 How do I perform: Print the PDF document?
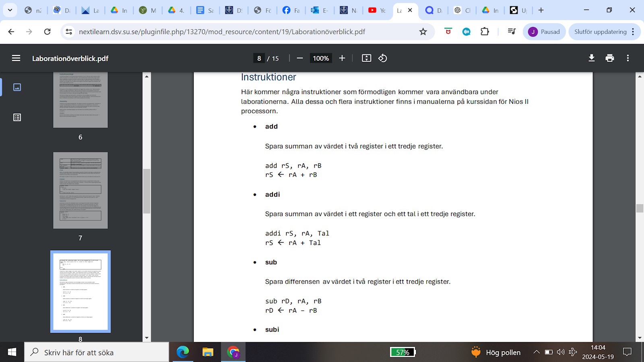coord(609,58)
